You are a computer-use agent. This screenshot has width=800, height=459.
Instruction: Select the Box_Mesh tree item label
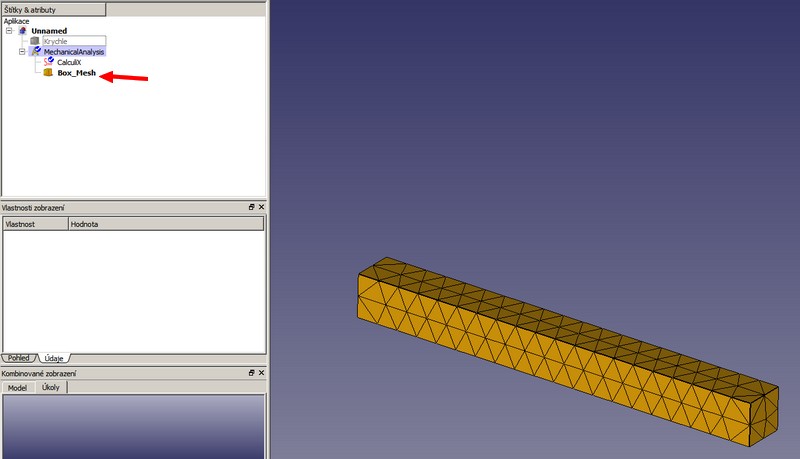(x=76, y=73)
